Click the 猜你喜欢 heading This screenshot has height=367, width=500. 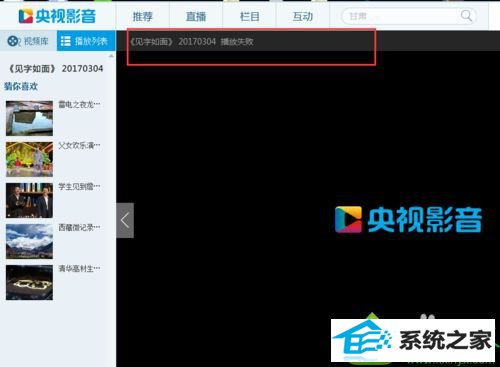pos(21,86)
